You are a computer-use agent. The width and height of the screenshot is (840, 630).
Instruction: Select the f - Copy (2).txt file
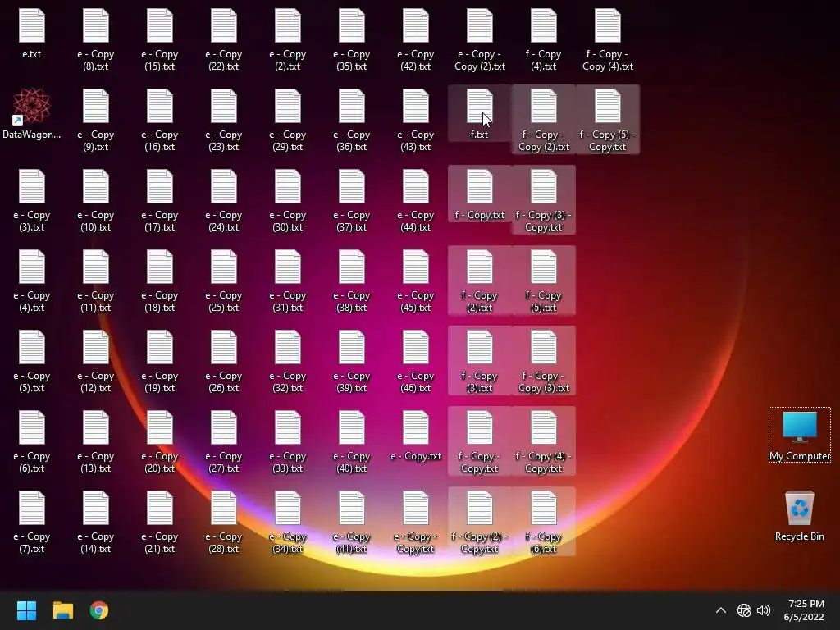tap(479, 281)
